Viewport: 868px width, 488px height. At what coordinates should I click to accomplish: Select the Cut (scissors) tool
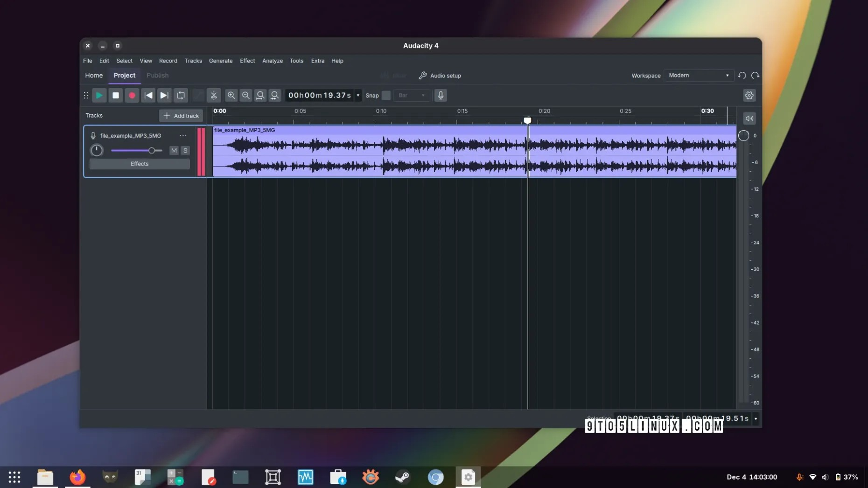coord(214,95)
